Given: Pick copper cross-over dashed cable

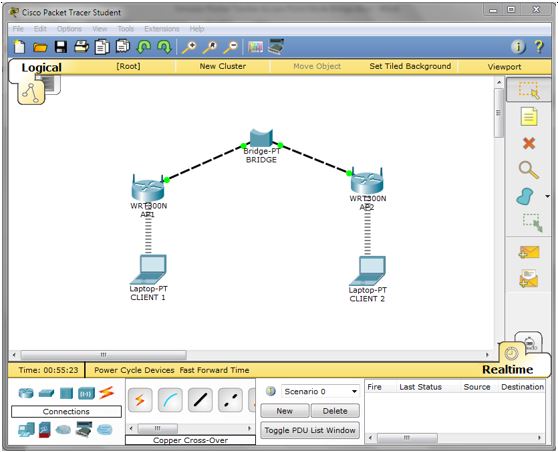Looking at the screenshot, I should 230,400.
